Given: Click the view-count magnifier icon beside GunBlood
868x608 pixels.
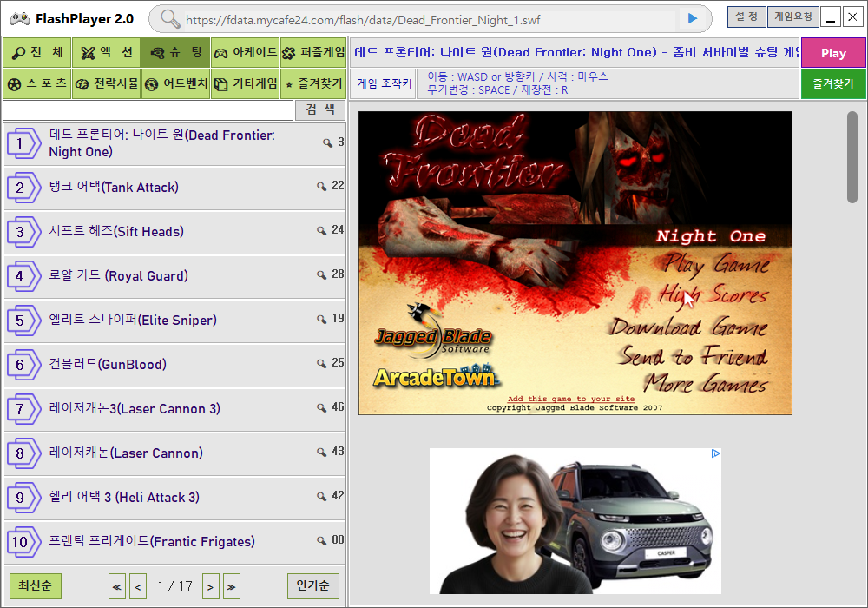Looking at the screenshot, I should [321, 363].
